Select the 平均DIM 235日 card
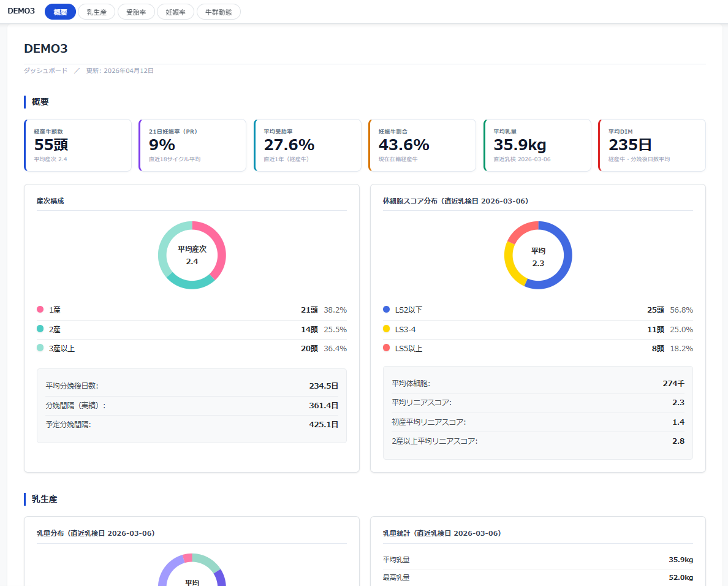The image size is (728, 586). click(x=652, y=145)
